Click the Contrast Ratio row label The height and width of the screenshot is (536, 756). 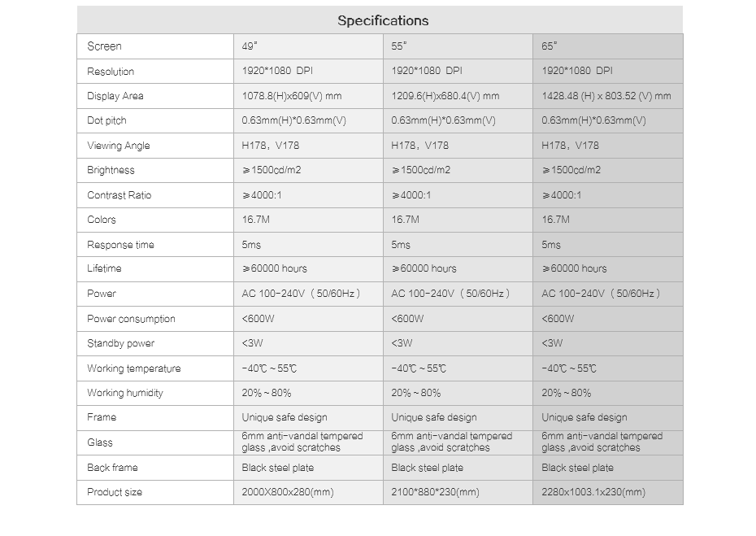click(x=119, y=195)
